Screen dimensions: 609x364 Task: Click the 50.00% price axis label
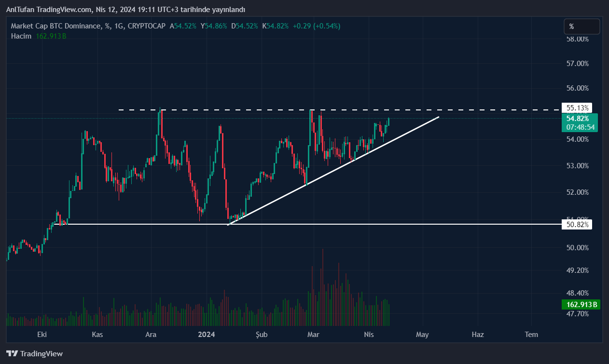[x=577, y=247]
